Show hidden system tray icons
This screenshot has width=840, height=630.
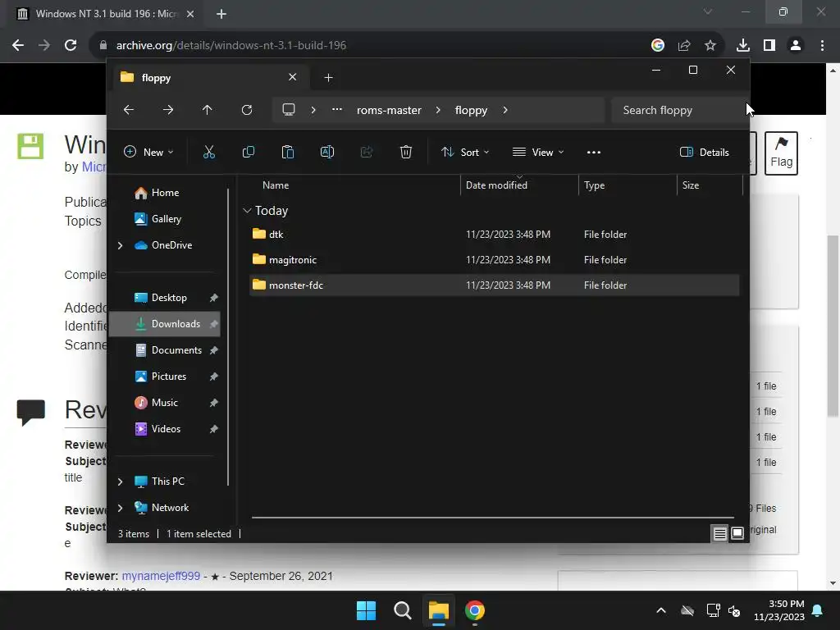(x=661, y=610)
